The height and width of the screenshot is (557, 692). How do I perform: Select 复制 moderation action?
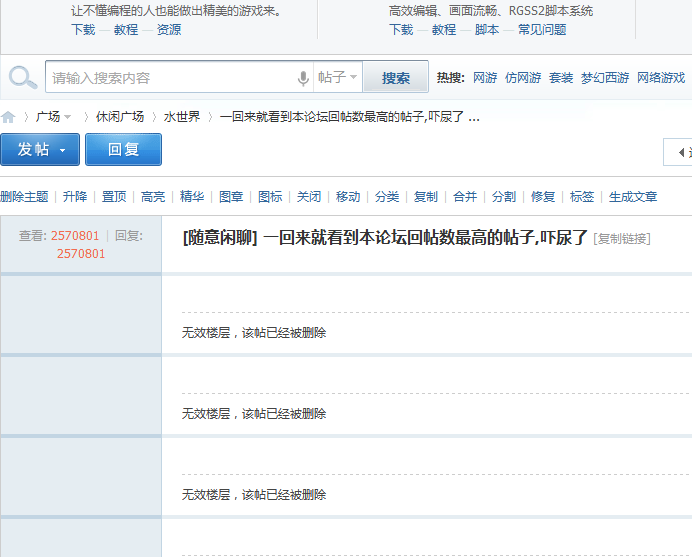pos(425,196)
